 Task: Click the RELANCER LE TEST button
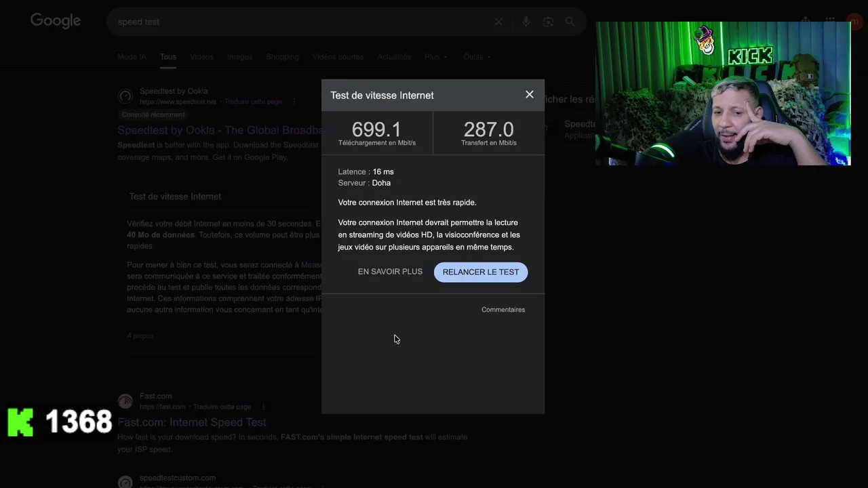[x=481, y=272]
